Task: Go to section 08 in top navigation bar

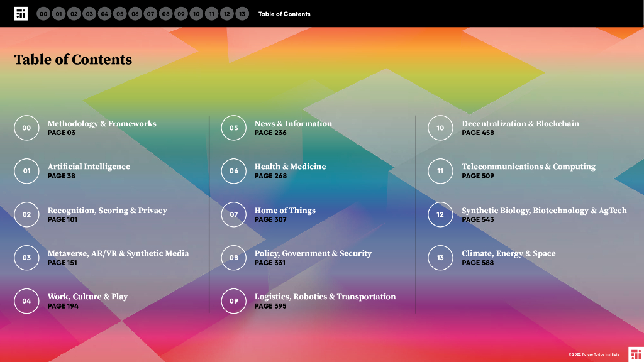Action: (165, 14)
